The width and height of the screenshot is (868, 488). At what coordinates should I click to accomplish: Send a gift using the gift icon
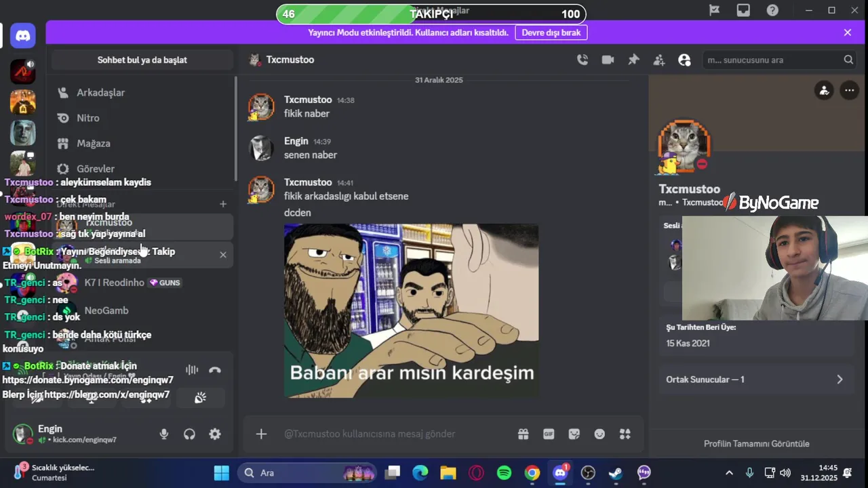pos(523,434)
